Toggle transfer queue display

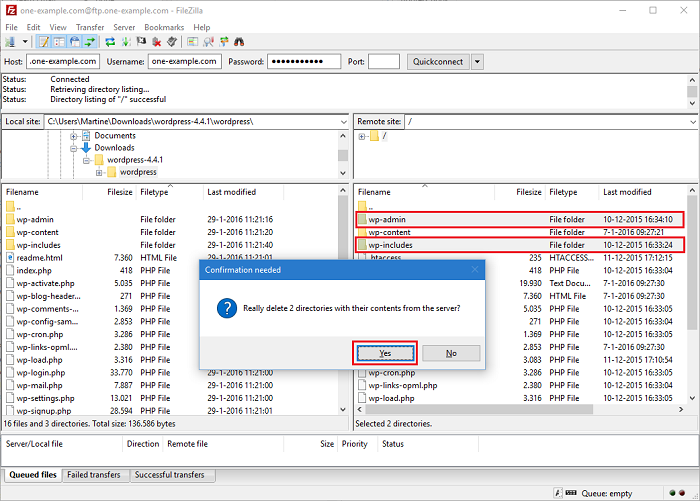tap(90, 42)
